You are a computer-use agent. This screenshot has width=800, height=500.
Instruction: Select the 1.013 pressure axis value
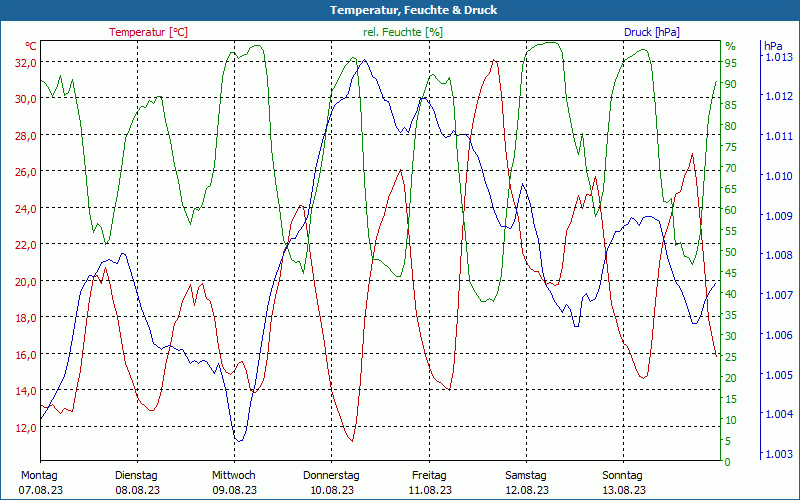coord(778,57)
